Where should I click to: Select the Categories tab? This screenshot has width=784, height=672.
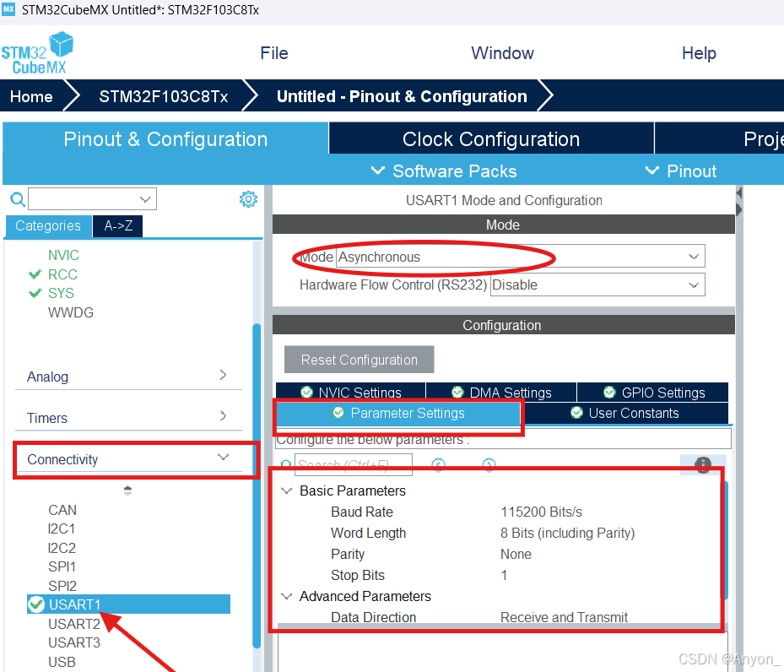(48, 226)
